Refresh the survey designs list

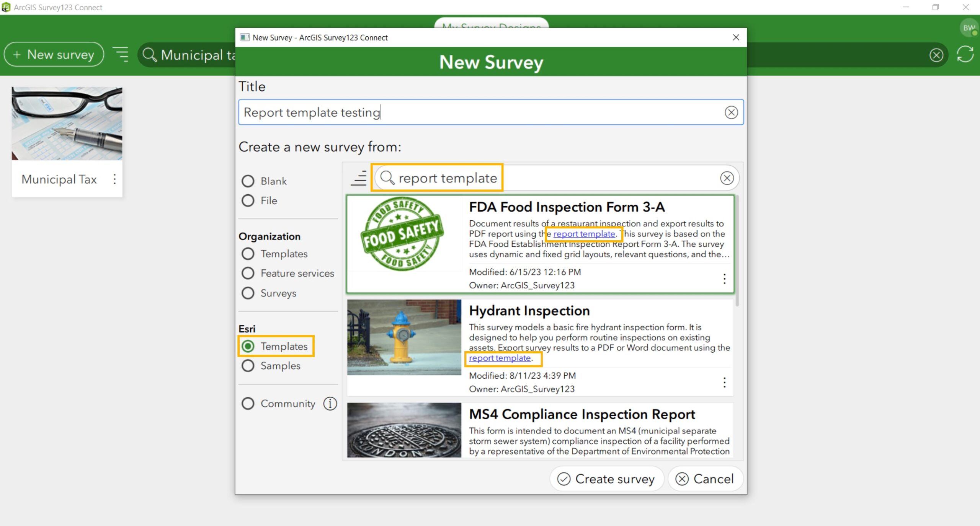tap(965, 55)
